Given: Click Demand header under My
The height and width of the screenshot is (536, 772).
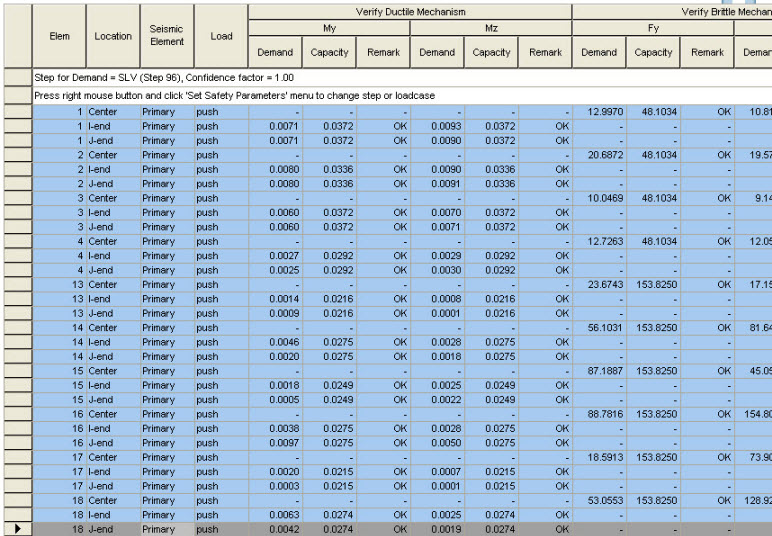Looking at the screenshot, I should (x=275, y=52).
